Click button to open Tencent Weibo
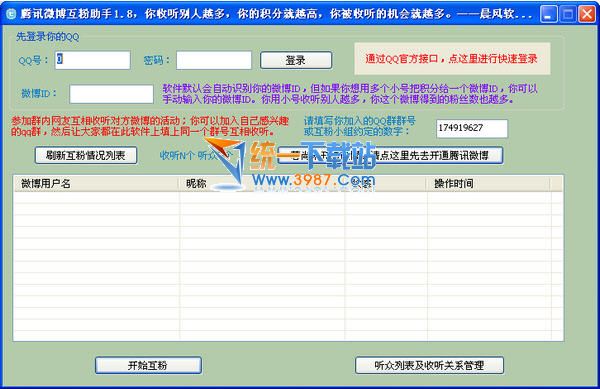This screenshot has height=389, width=600. (390, 155)
